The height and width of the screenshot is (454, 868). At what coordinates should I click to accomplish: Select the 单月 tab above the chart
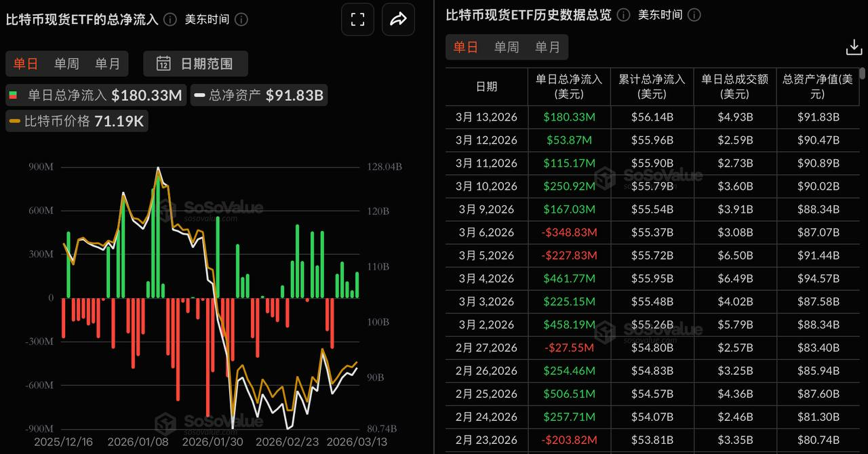(x=107, y=64)
